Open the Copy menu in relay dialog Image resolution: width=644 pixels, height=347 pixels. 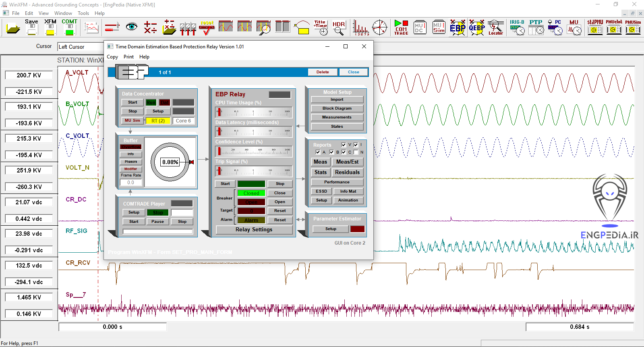click(112, 57)
